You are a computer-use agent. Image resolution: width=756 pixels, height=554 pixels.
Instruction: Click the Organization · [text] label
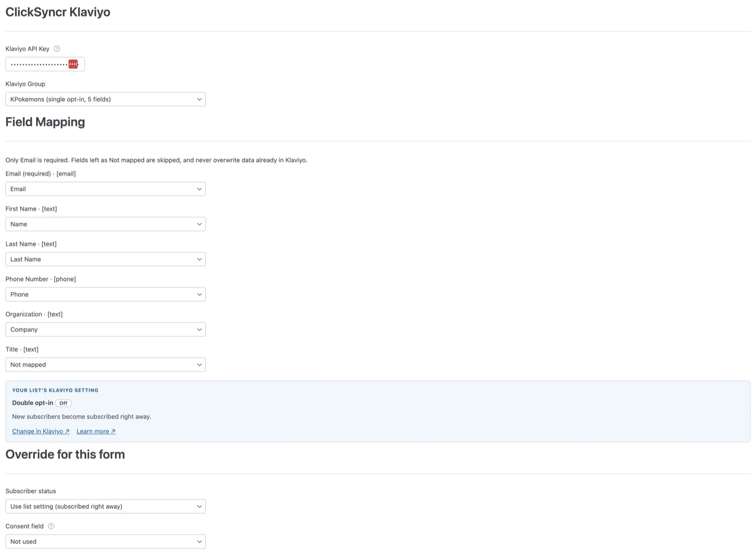(x=34, y=314)
